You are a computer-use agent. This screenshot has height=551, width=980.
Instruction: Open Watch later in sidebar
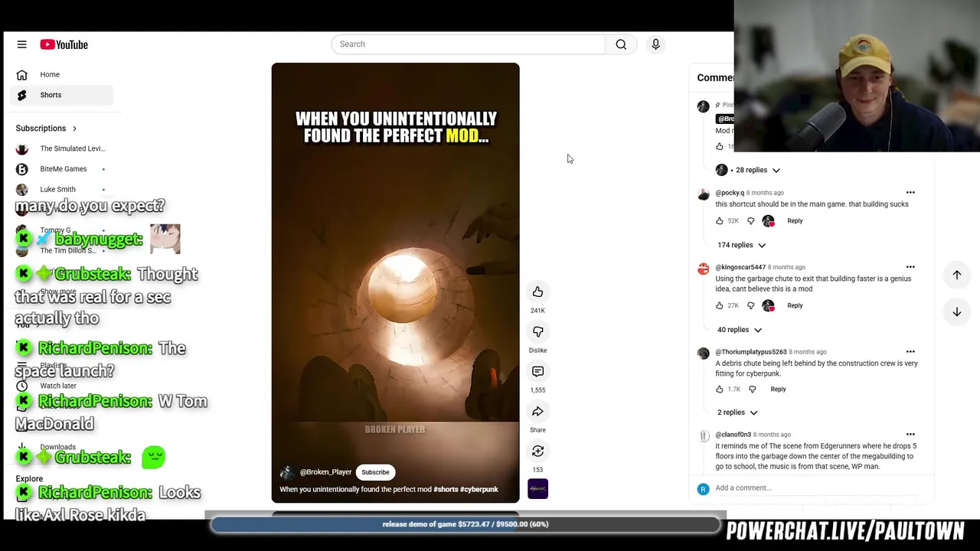58,386
